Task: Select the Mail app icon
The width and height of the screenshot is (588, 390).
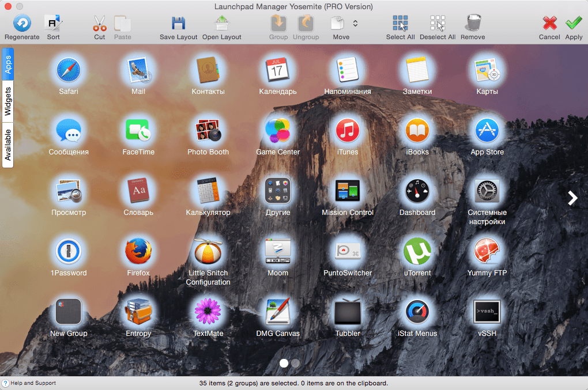Action: click(x=138, y=70)
